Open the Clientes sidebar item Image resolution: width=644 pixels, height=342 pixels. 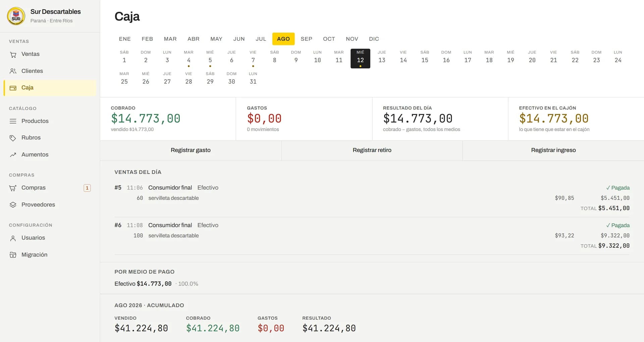(50, 71)
